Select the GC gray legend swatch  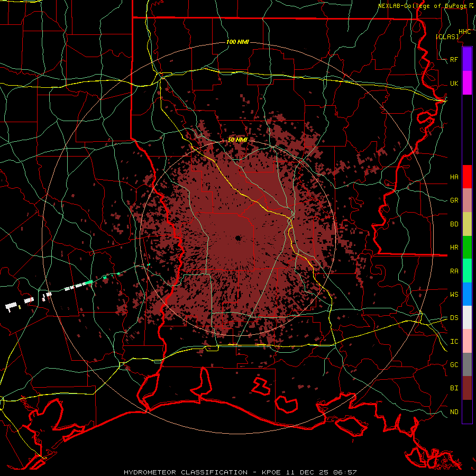point(467,364)
